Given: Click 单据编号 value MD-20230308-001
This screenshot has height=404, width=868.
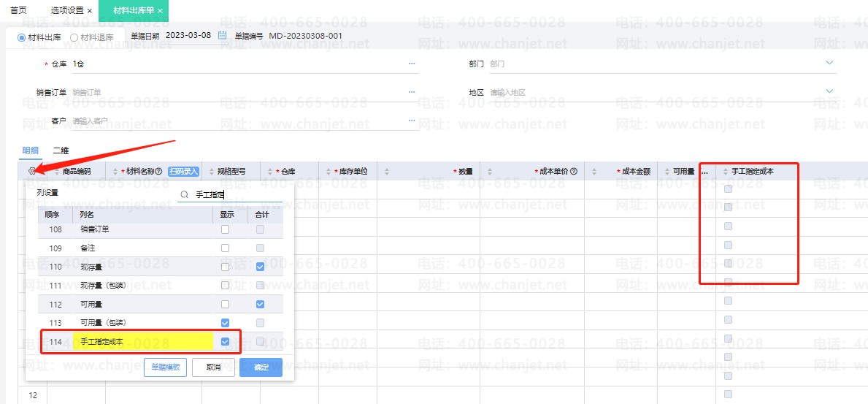Looking at the screenshot, I should coord(306,36).
